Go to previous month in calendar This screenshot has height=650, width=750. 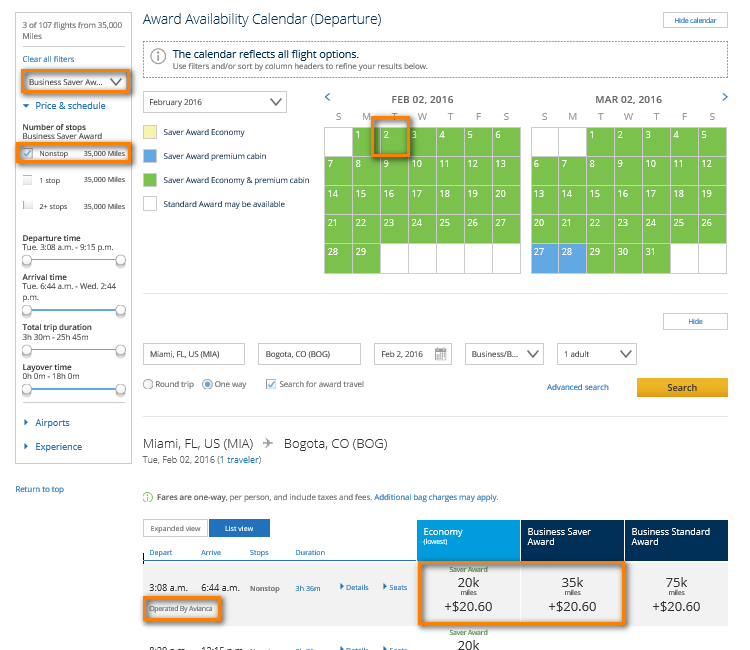click(328, 98)
